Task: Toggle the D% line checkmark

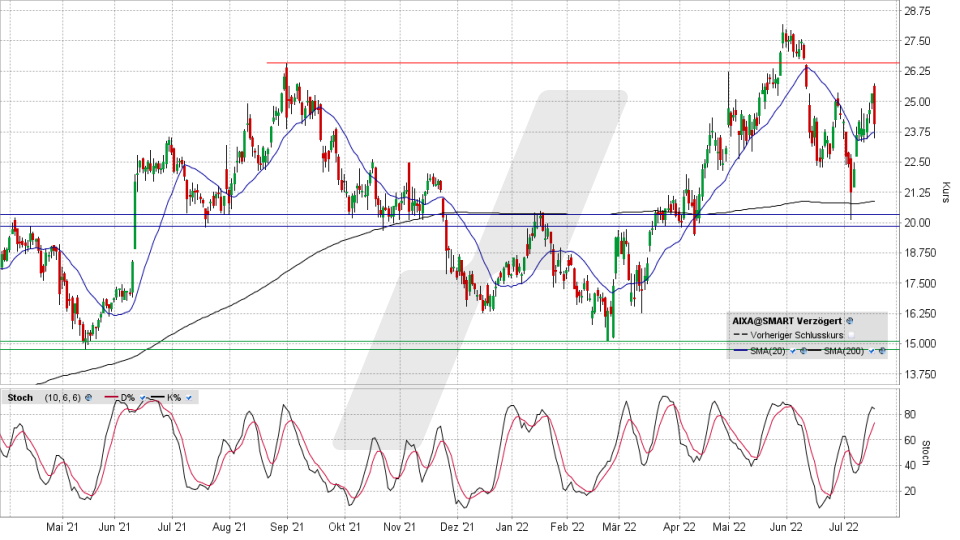Action: [x=142, y=398]
